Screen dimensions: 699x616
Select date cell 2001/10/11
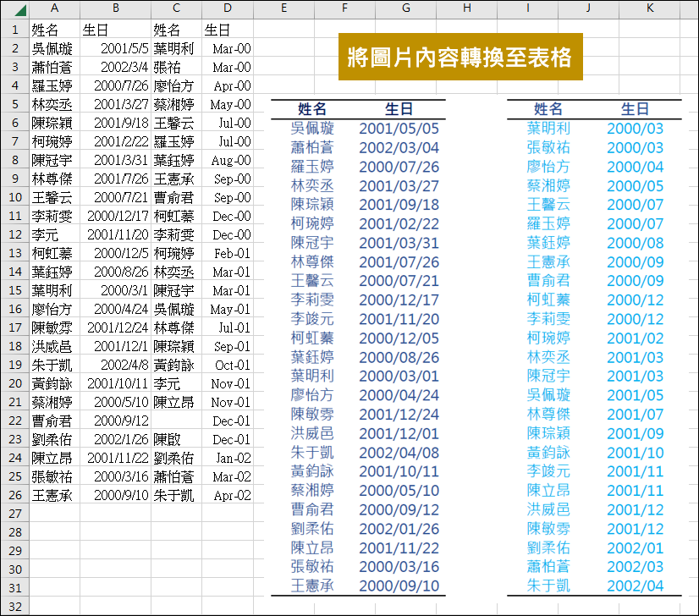pos(115,384)
